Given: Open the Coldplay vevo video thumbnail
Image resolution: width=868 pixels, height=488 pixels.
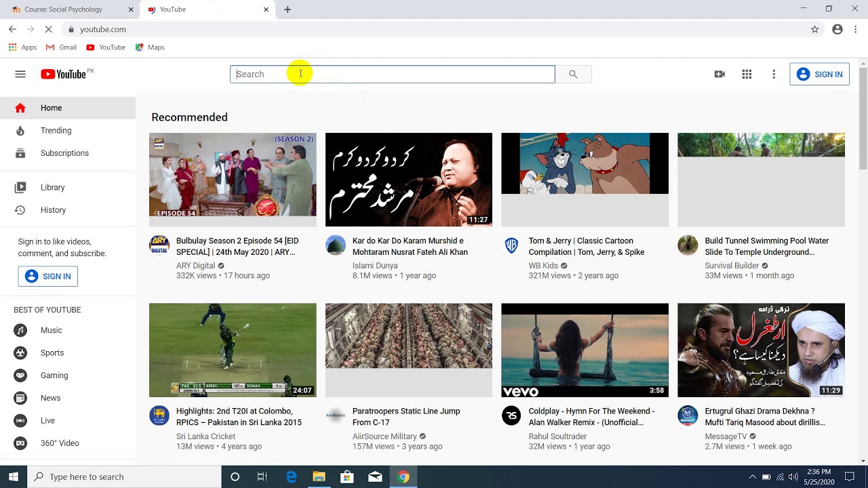Looking at the screenshot, I should click(x=585, y=350).
